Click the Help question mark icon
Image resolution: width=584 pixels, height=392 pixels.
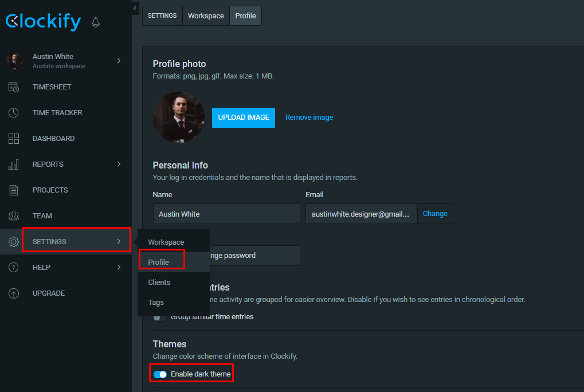click(x=13, y=267)
